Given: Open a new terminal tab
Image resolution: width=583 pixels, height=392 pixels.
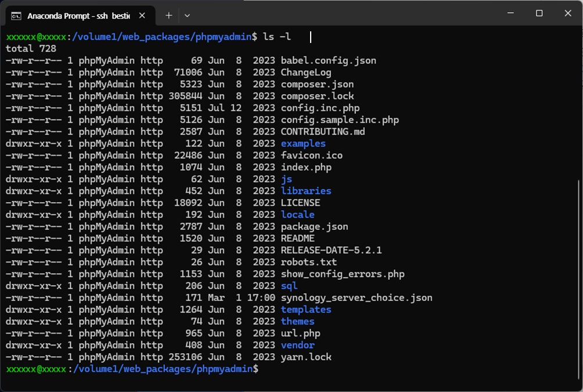Looking at the screenshot, I should coord(168,16).
